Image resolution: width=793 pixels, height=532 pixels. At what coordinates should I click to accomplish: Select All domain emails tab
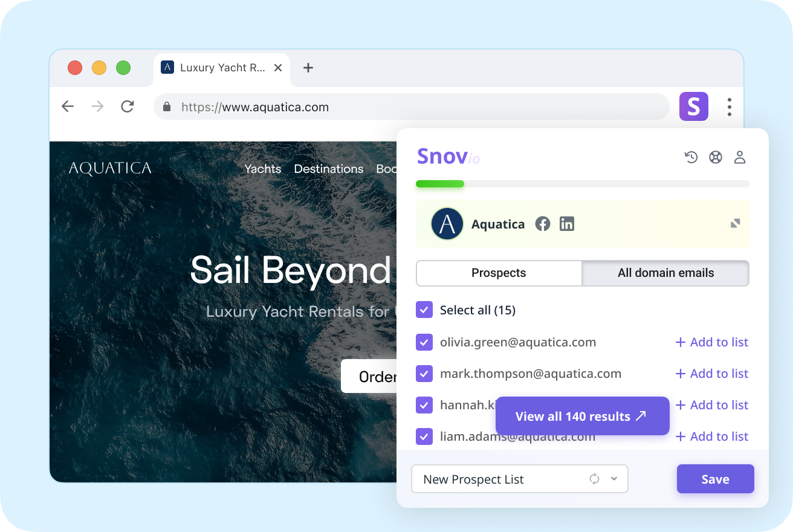(665, 273)
